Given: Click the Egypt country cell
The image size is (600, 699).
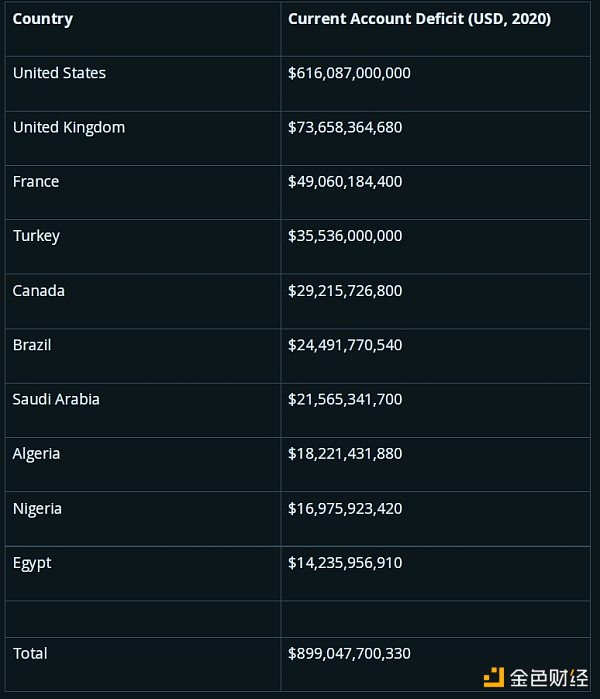Looking at the screenshot, I should [32, 563].
